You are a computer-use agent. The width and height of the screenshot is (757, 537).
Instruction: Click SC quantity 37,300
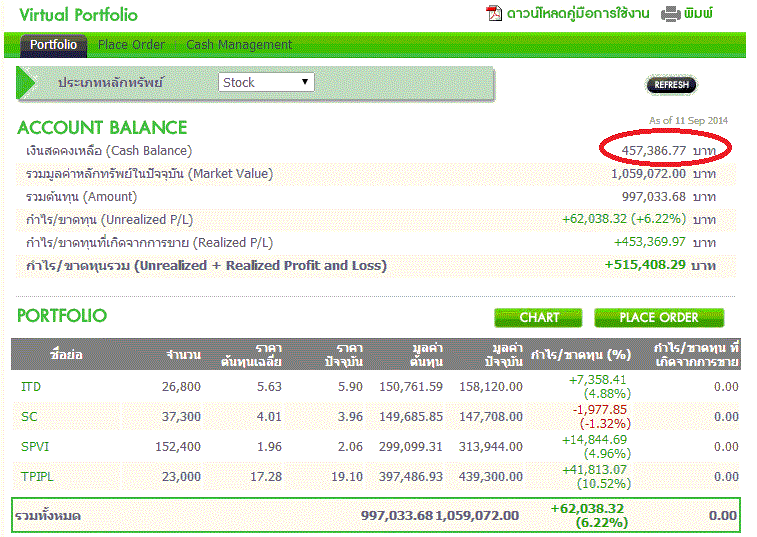coord(181,417)
